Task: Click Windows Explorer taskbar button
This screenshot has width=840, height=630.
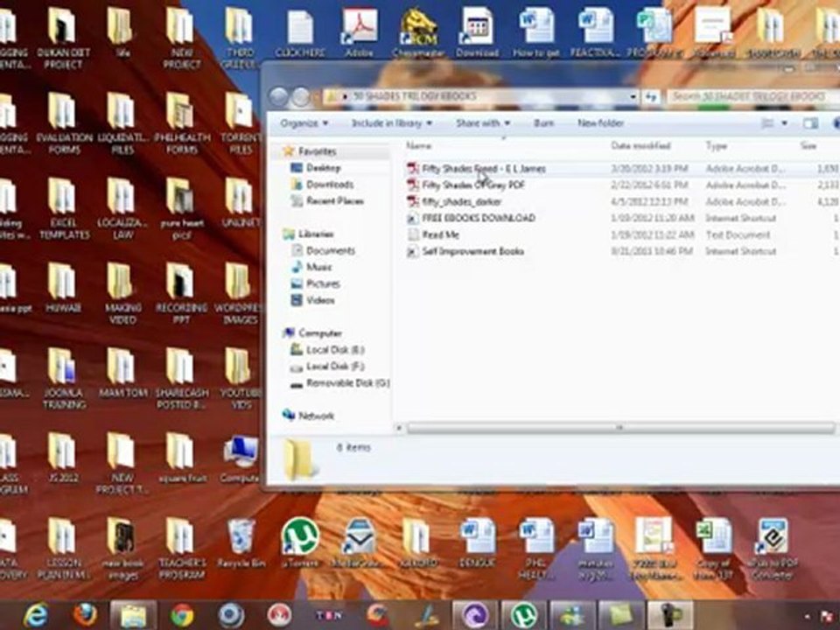Action: click(x=133, y=615)
